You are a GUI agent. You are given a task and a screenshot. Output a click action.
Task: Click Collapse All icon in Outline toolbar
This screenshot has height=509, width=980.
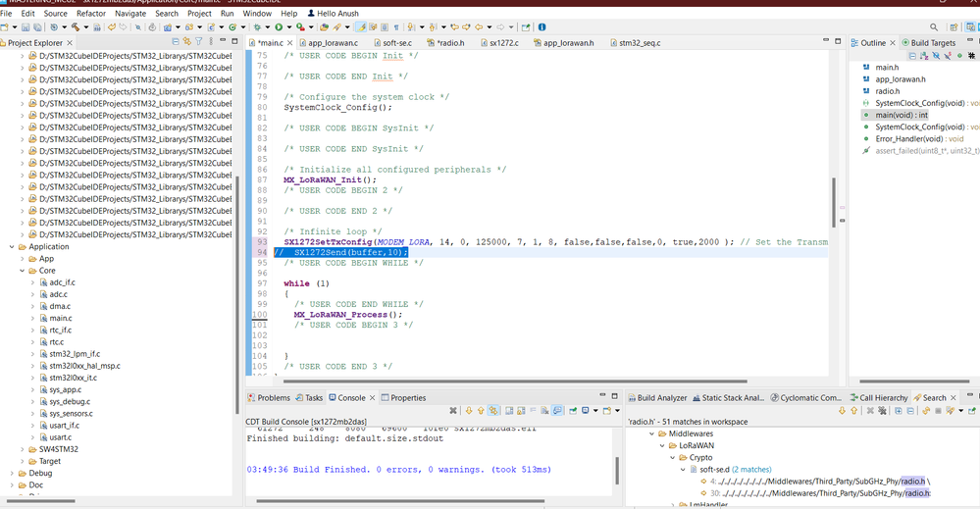click(912, 56)
